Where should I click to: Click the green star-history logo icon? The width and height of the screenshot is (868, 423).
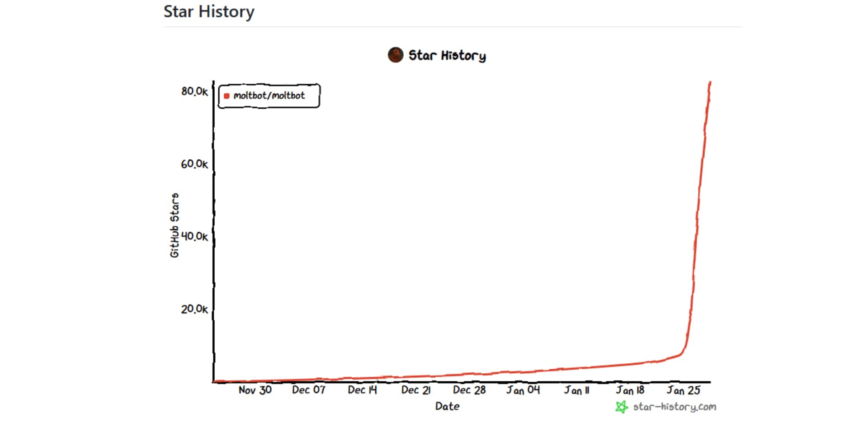click(622, 407)
